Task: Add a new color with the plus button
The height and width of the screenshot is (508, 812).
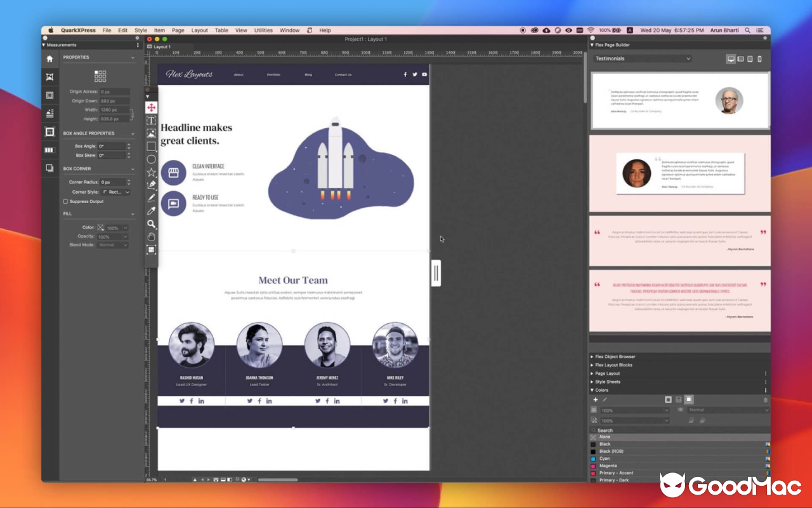Action: tap(595, 399)
